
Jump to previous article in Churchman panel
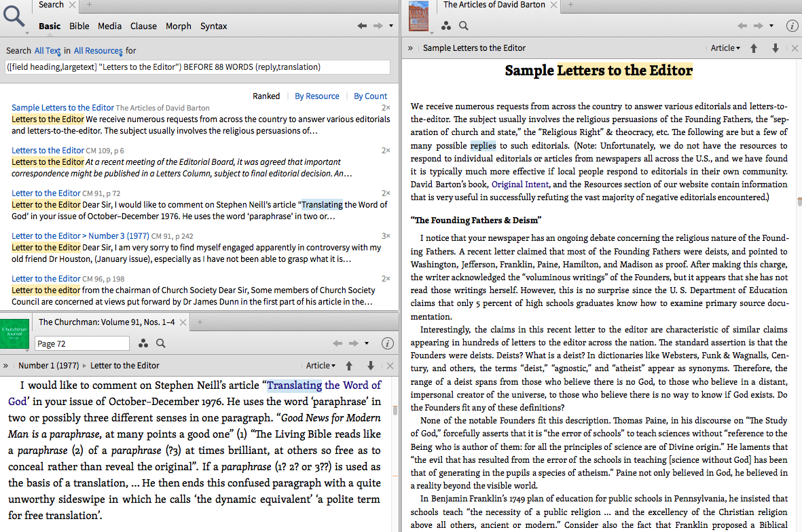[x=349, y=365]
